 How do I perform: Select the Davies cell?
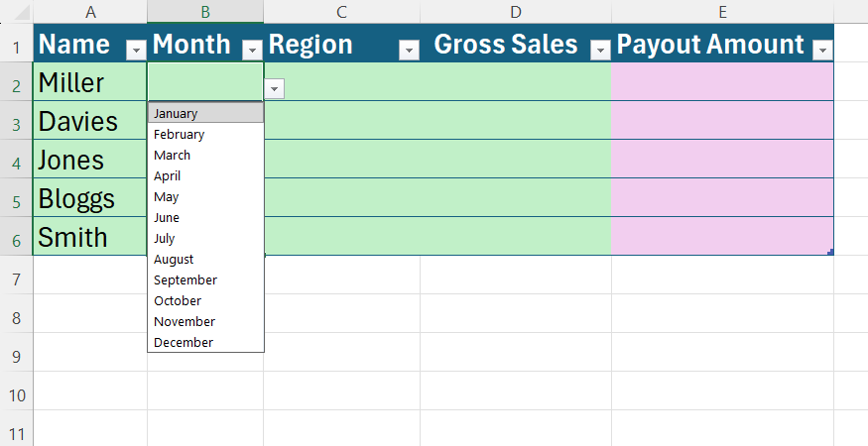pyautogui.click(x=90, y=120)
